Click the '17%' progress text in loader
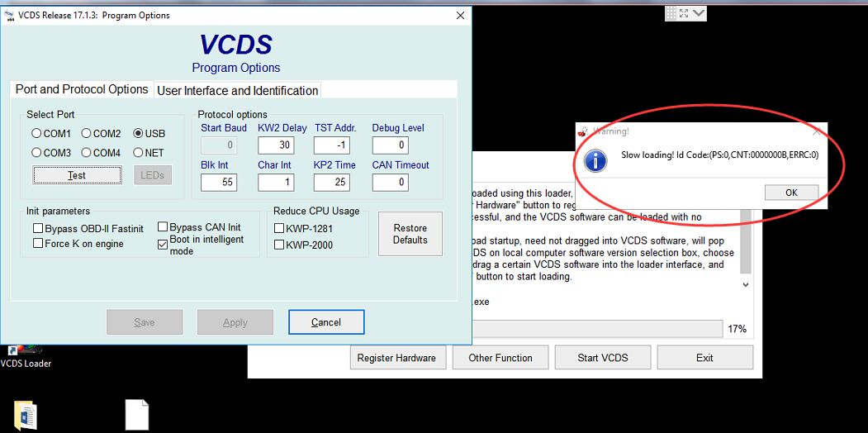Viewport: 868px width, 433px height. (737, 329)
